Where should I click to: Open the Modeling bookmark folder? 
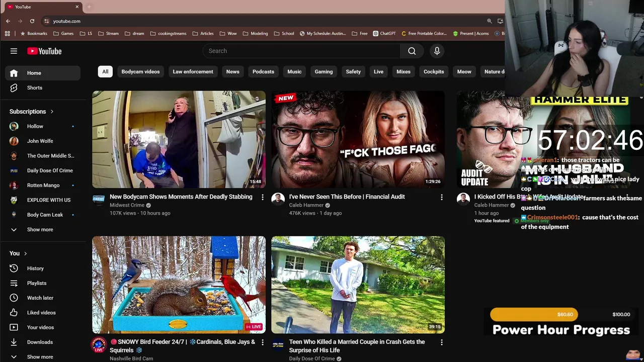(255, 33)
